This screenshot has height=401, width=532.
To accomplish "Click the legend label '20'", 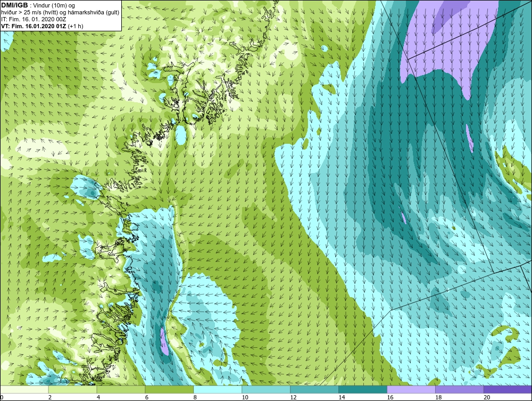I will click(487, 397).
